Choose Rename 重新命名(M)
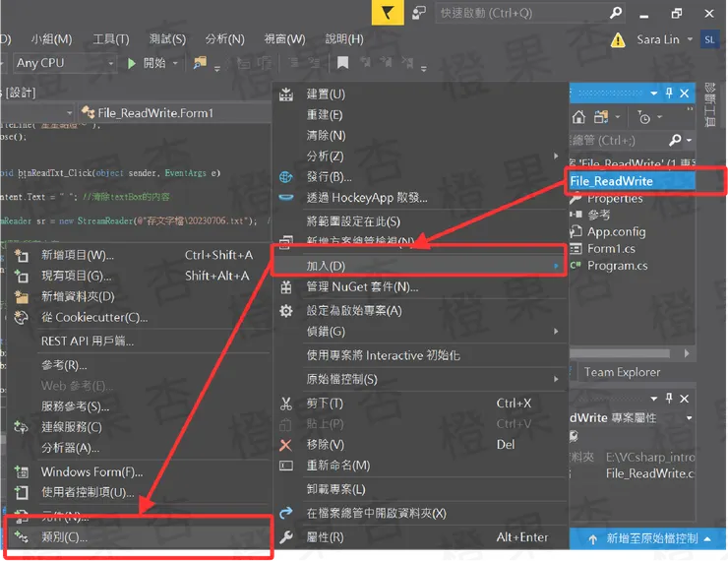Image resolution: width=728 pixels, height=561 pixels. pyautogui.click(x=420, y=466)
